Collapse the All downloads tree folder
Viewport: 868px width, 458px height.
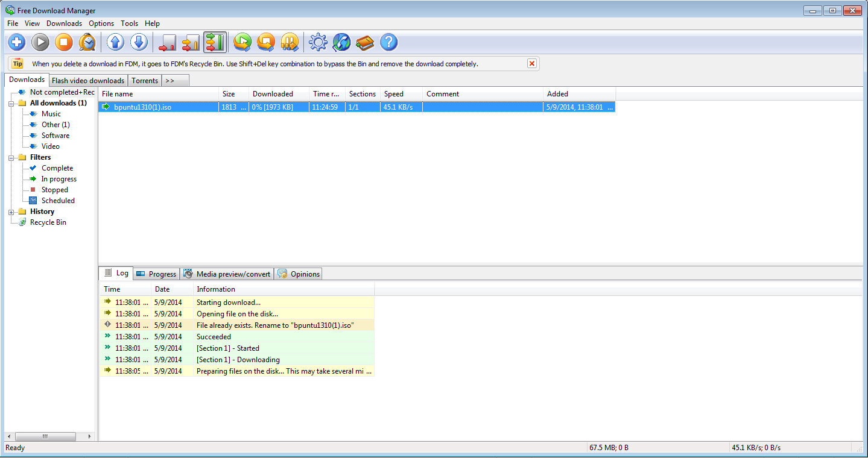11,103
